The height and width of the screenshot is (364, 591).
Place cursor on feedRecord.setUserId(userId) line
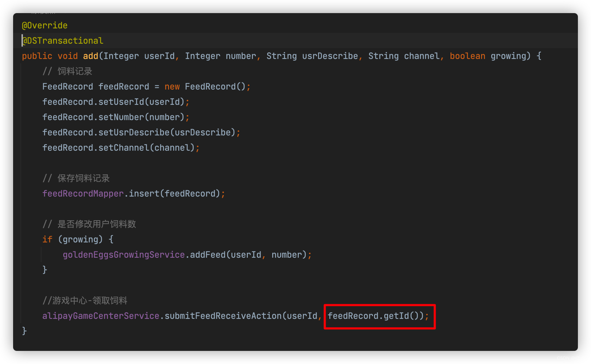116,102
